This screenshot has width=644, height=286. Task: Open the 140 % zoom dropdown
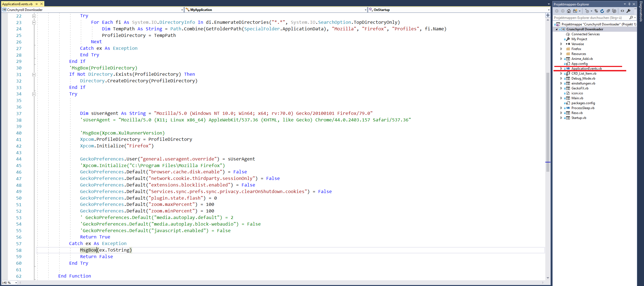[16, 283]
